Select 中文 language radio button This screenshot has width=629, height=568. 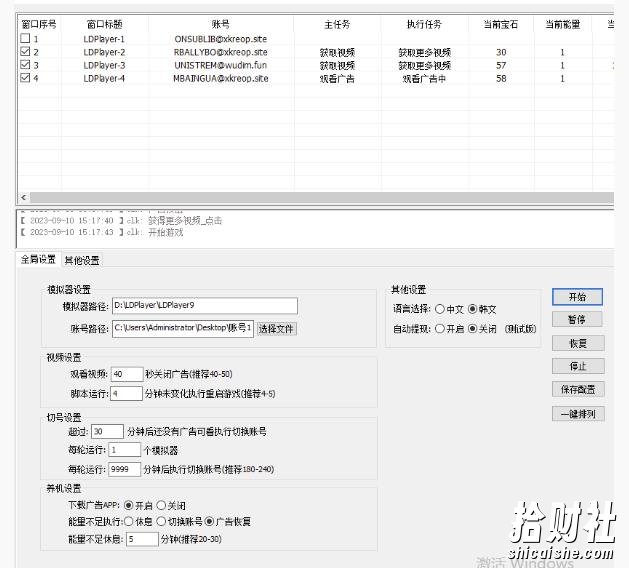(x=440, y=309)
